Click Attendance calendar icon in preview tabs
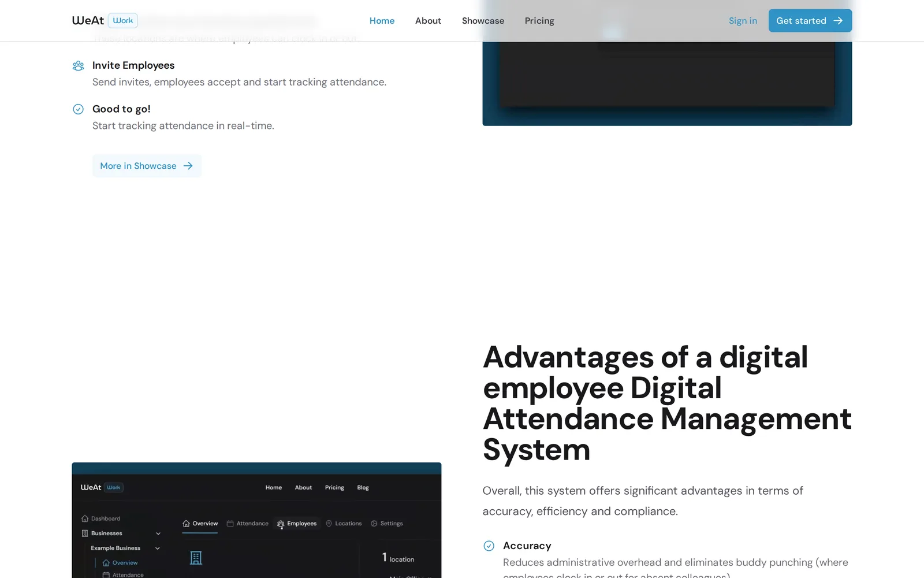 coord(230,524)
